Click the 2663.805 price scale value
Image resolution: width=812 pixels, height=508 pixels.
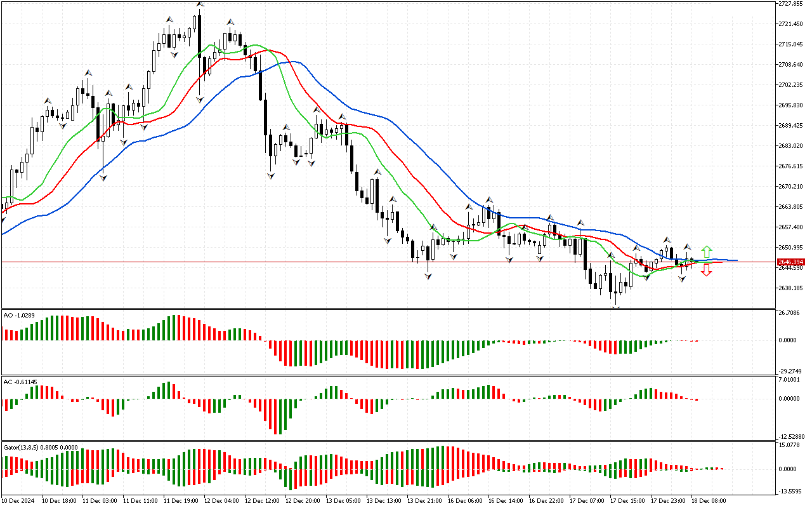(790, 207)
